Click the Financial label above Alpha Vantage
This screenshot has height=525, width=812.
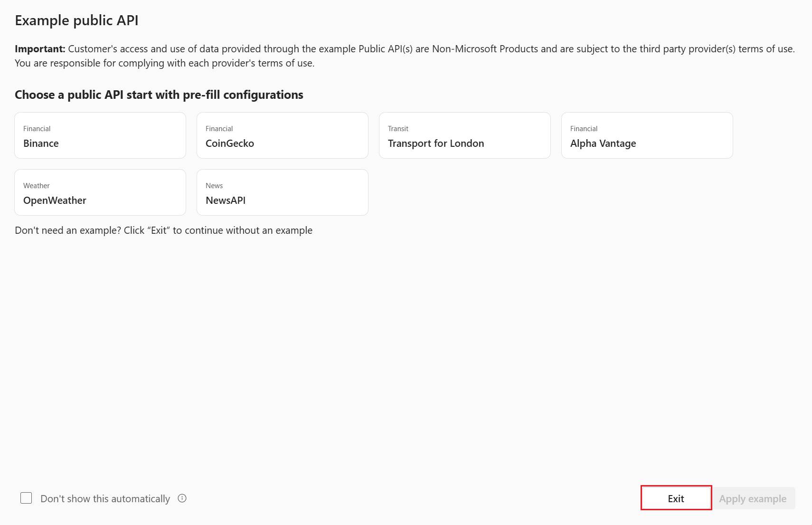click(x=584, y=129)
